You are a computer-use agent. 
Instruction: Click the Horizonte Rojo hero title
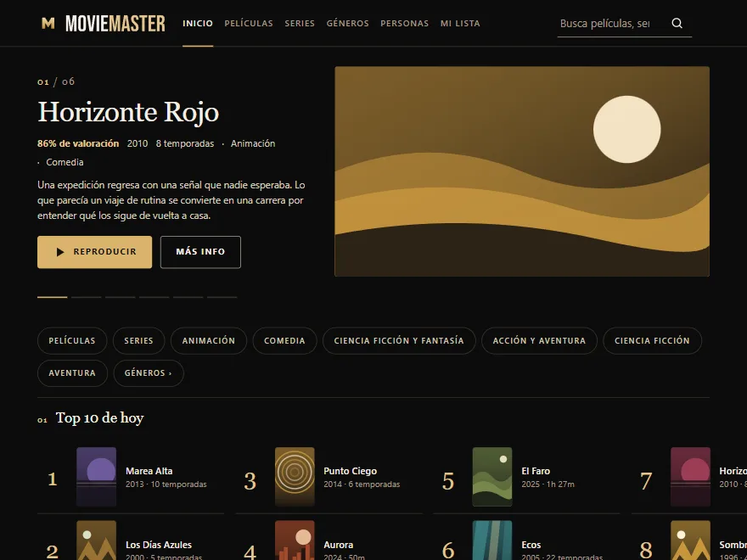click(x=128, y=112)
